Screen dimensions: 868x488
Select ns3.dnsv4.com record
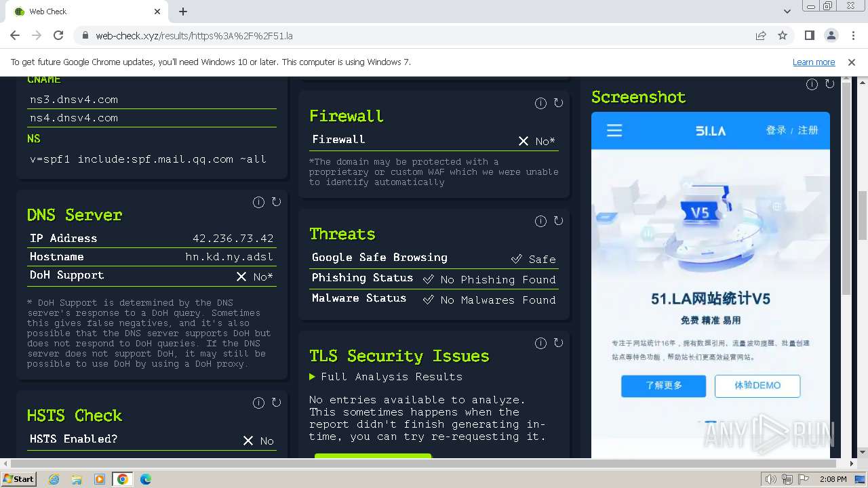click(x=74, y=100)
